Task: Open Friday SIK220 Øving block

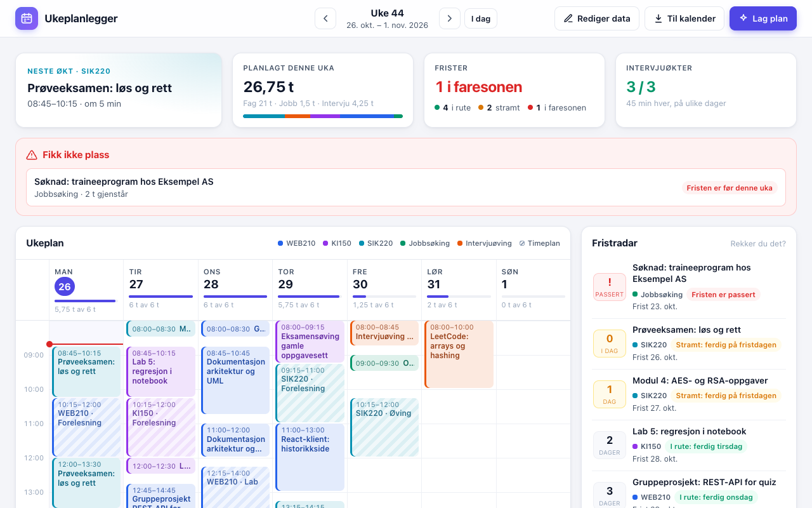Action: pyautogui.click(x=384, y=427)
